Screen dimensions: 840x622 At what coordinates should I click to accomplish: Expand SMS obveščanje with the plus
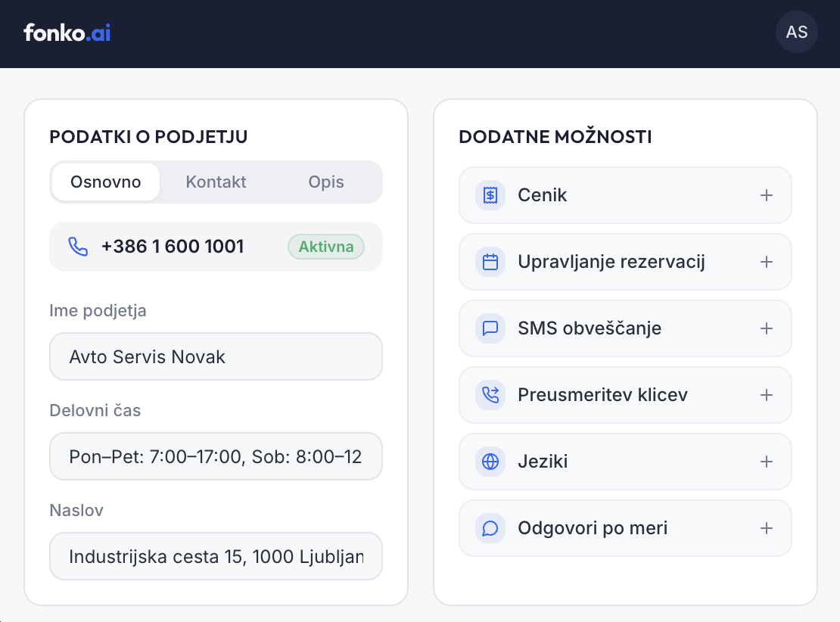pos(767,328)
